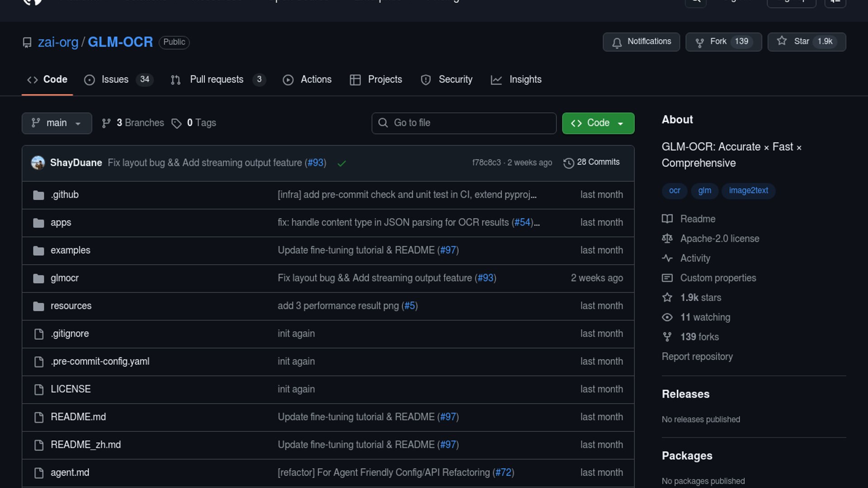The image size is (868, 488).
Task: Click the green commit status checkmark
Action: (x=342, y=163)
